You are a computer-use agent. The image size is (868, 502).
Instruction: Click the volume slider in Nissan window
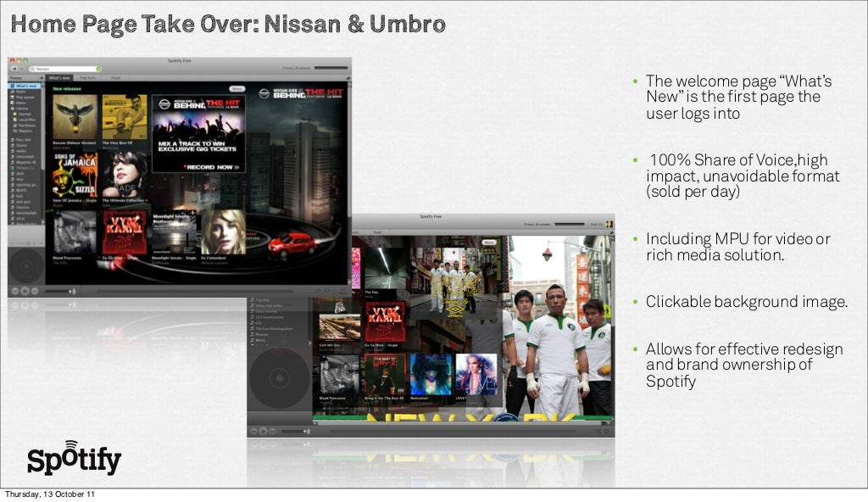point(57,291)
